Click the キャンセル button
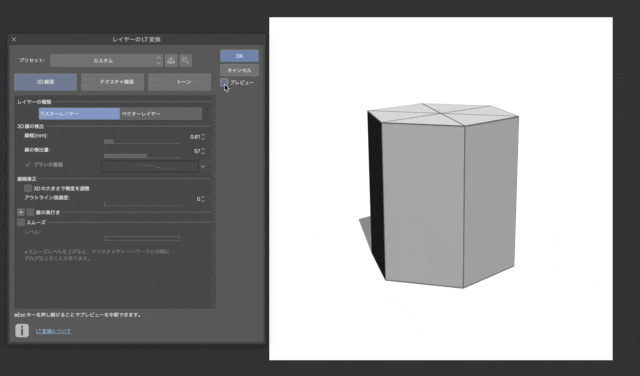The width and height of the screenshot is (640, 376). (x=239, y=70)
